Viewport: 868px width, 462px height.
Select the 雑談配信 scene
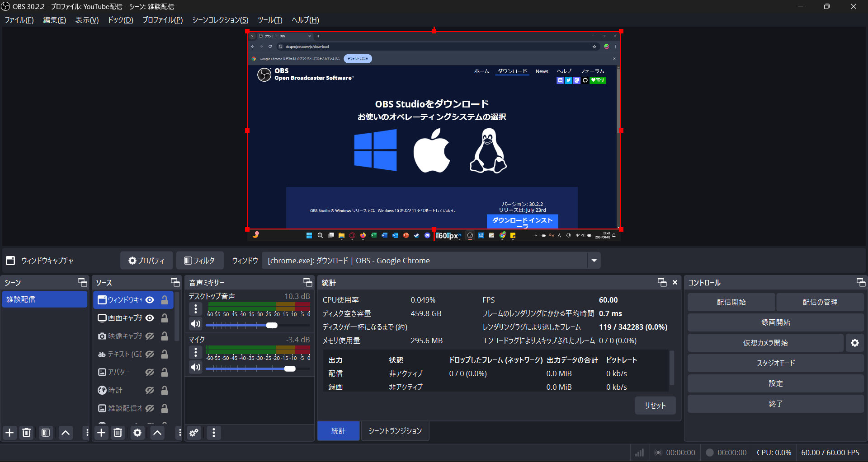coord(44,299)
